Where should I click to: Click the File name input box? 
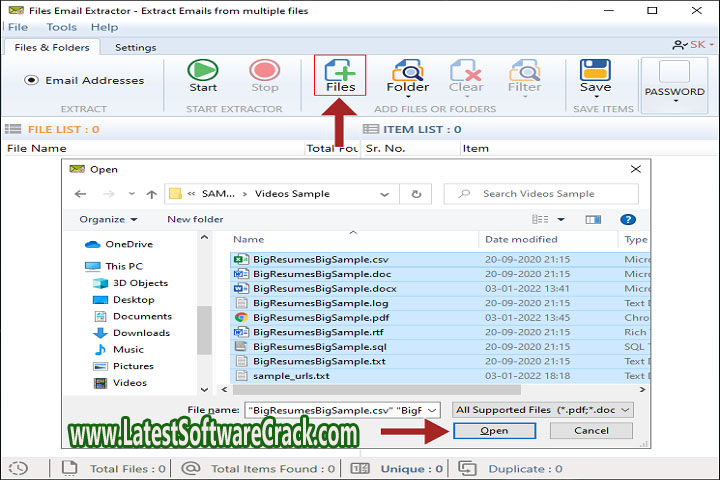pos(342,410)
